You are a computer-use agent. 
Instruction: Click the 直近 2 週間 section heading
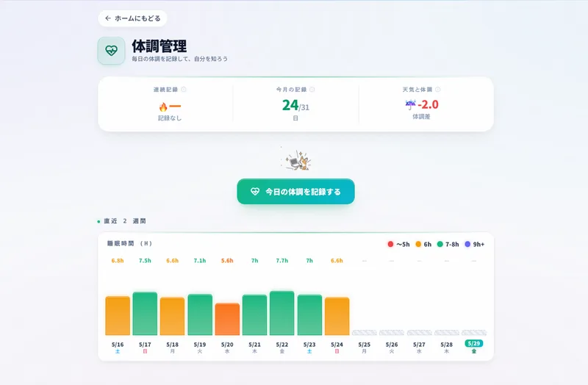pyautogui.click(x=125, y=221)
